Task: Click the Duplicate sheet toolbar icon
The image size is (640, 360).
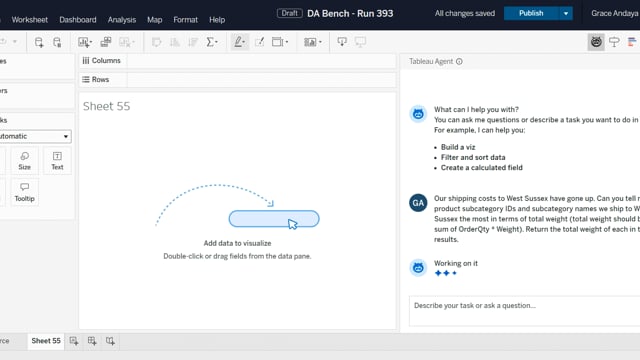Action: [x=106, y=42]
